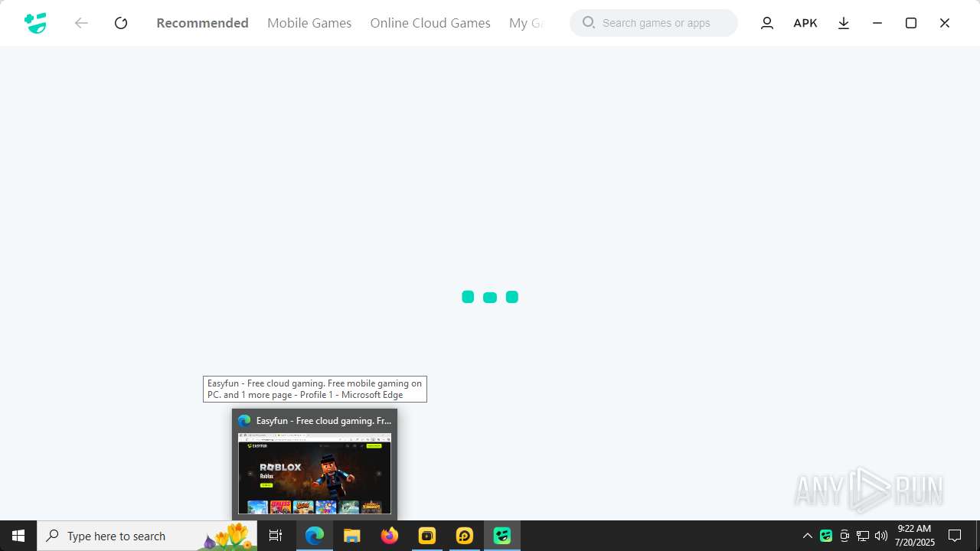
Task: Open the Online Cloud Games tab
Action: click(430, 23)
